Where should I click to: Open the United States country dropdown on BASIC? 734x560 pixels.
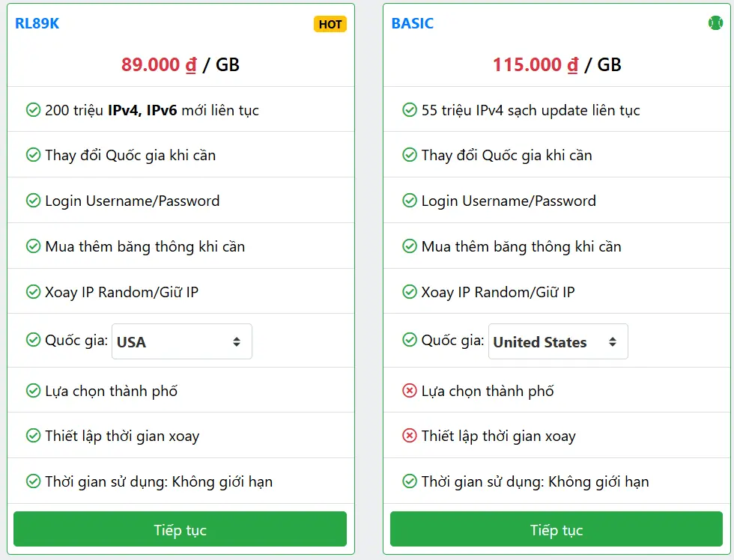(560, 341)
